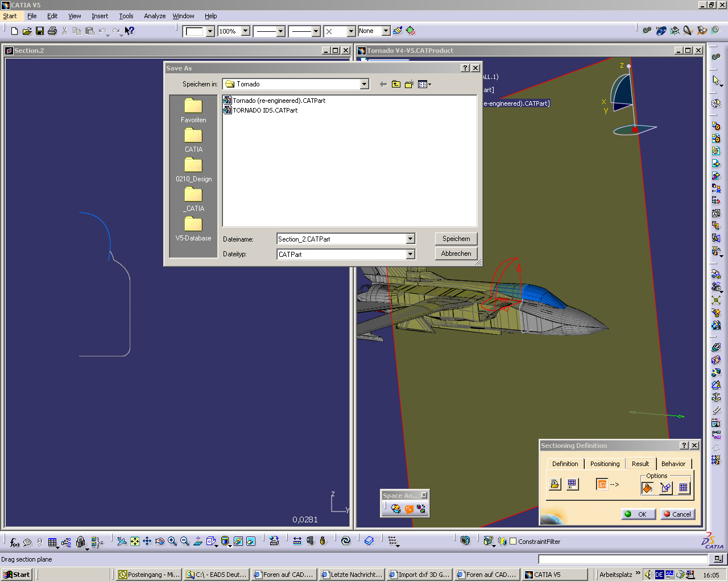Click the create new folder icon

coord(409,84)
